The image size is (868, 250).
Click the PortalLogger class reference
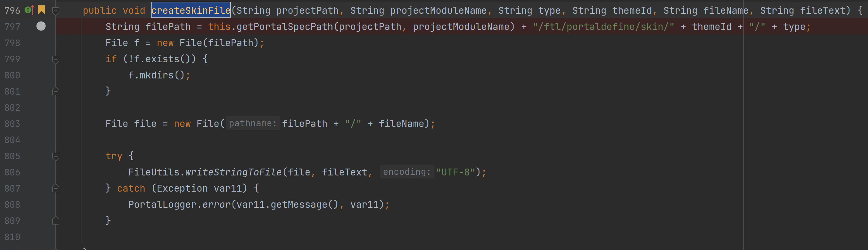point(162,204)
